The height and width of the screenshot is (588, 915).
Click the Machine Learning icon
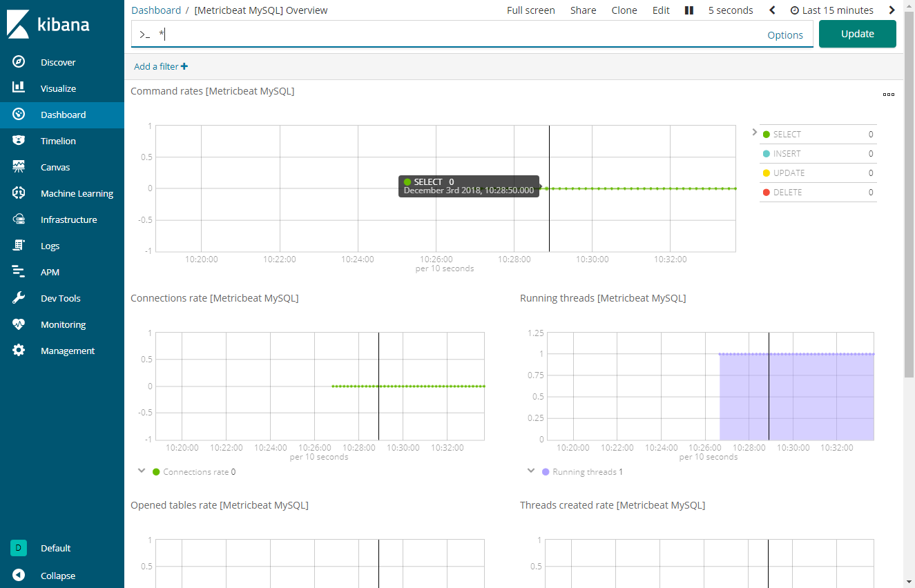tap(19, 193)
